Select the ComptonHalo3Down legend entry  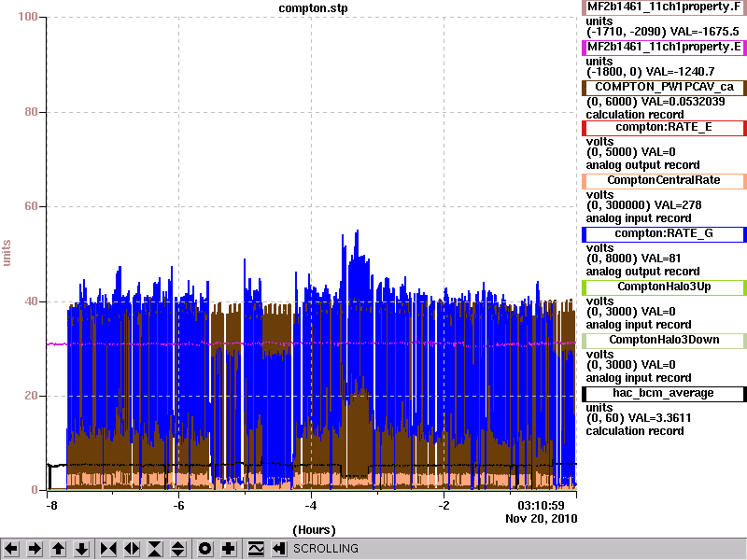point(664,340)
